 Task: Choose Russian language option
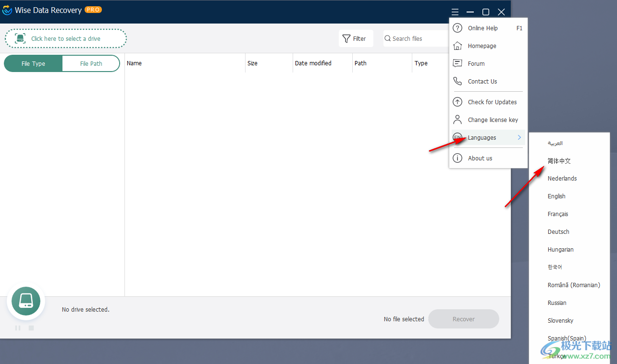click(x=557, y=303)
